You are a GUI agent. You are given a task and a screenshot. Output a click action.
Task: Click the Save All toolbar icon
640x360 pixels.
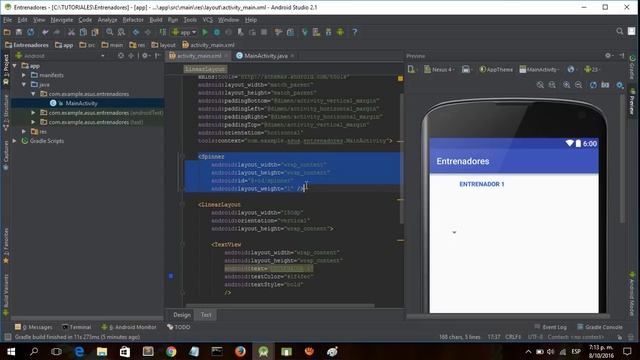pos(19,32)
